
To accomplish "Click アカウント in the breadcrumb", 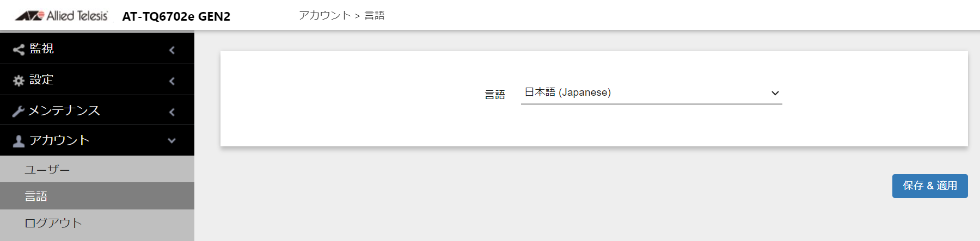I will (x=324, y=15).
